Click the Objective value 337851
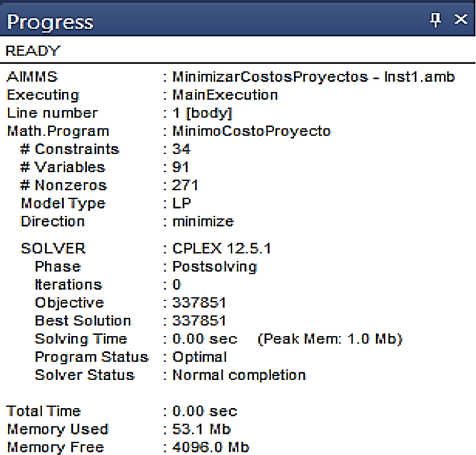476x455 pixels. (199, 303)
